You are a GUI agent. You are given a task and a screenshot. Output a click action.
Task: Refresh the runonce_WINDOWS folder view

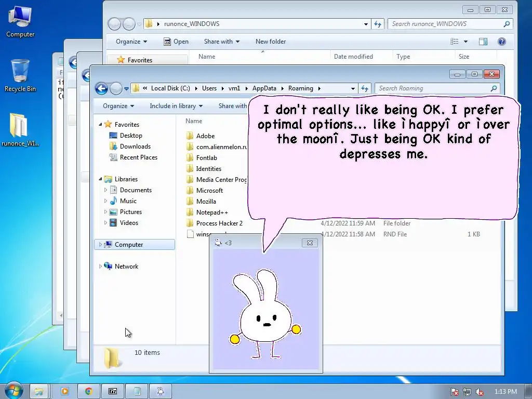click(x=378, y=24)
